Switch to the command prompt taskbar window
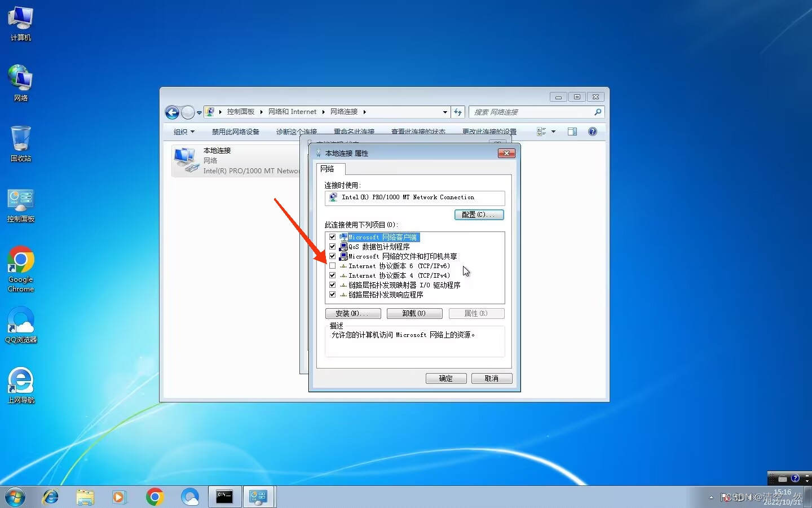The image size is (812, 508). (224, 497)
